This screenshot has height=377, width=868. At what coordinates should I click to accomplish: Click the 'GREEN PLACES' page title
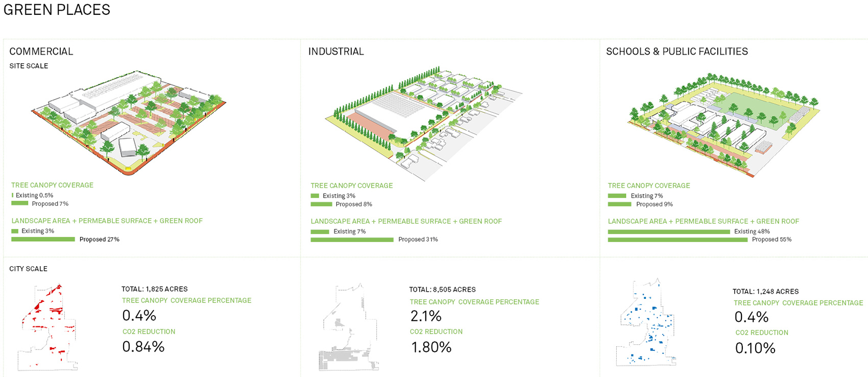point(57,10)
